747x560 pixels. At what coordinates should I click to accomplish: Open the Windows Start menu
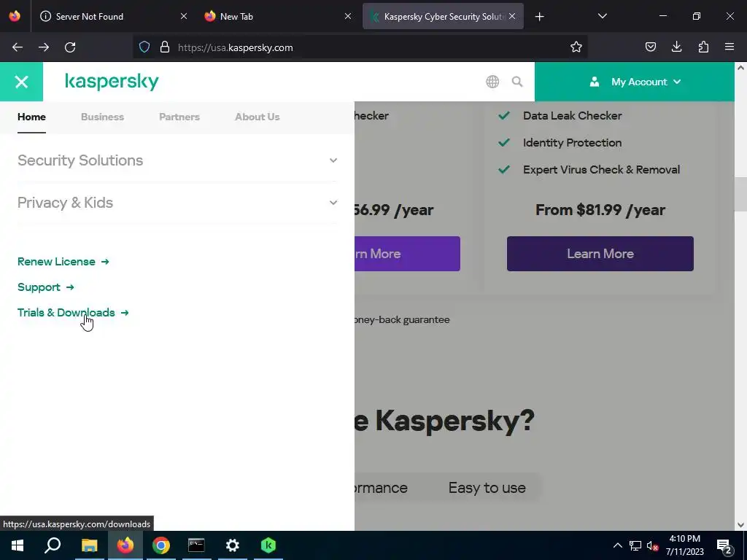(18, 545)
